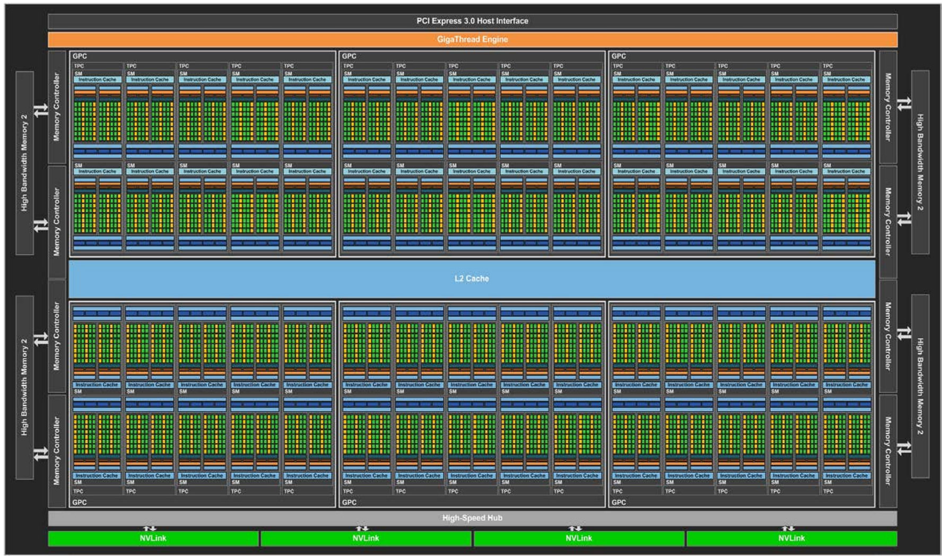947x560 pixels.
Task: Click the second NVLink block from the left
Action: point(366,538)
